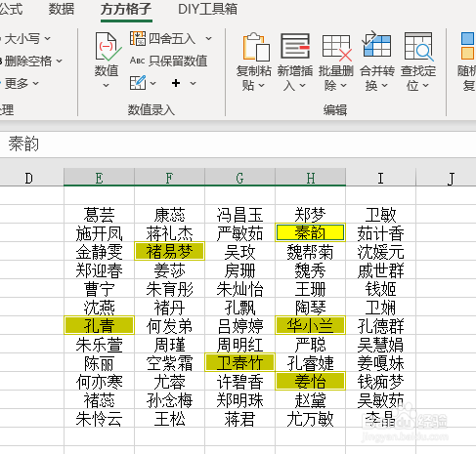Click the plus sign icon
Screen dimensions: 476x454
[176, 83]
